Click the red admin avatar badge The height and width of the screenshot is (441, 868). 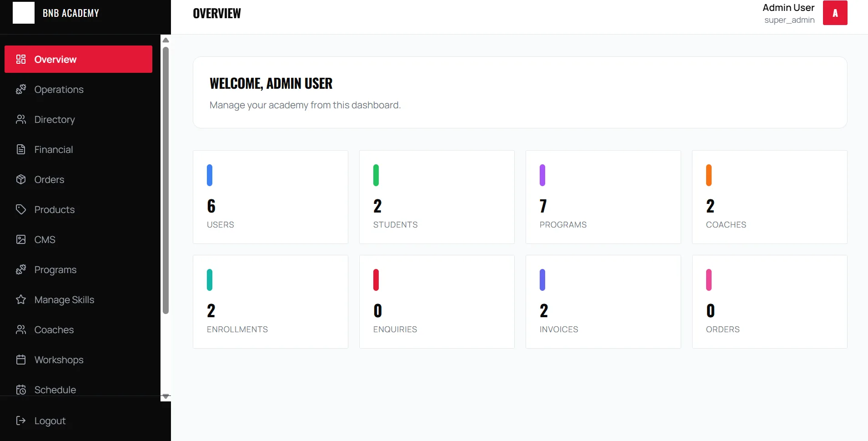click(x=835, y=13)
